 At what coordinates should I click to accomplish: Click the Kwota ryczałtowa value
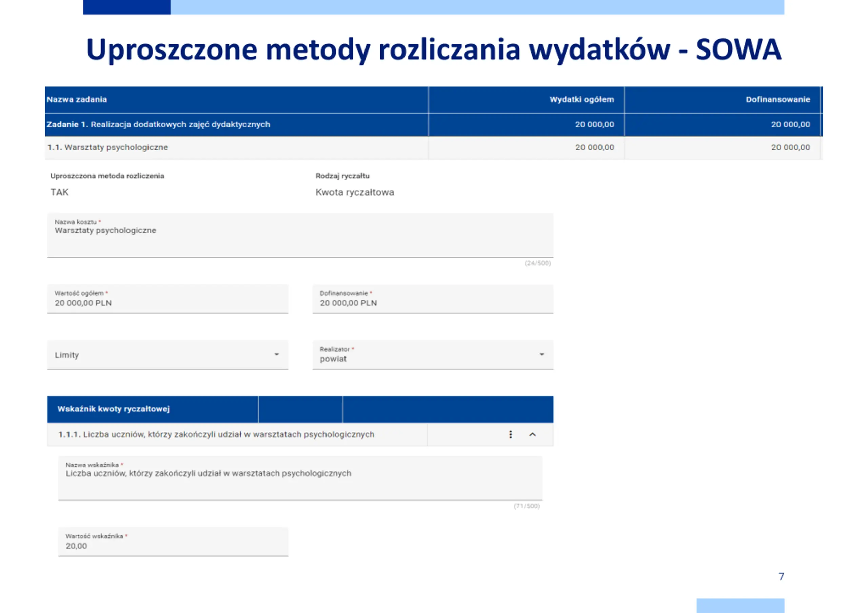point(355,192)
